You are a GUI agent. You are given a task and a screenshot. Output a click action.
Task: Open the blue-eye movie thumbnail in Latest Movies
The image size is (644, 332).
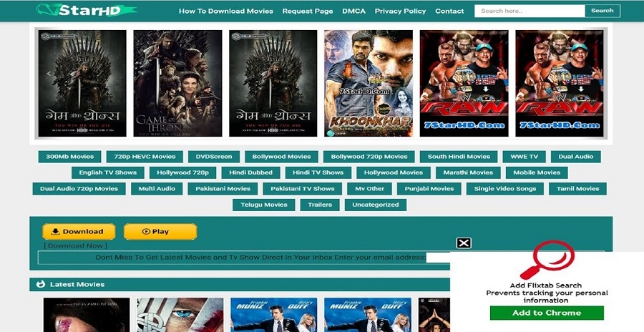(x=180, y=315)
